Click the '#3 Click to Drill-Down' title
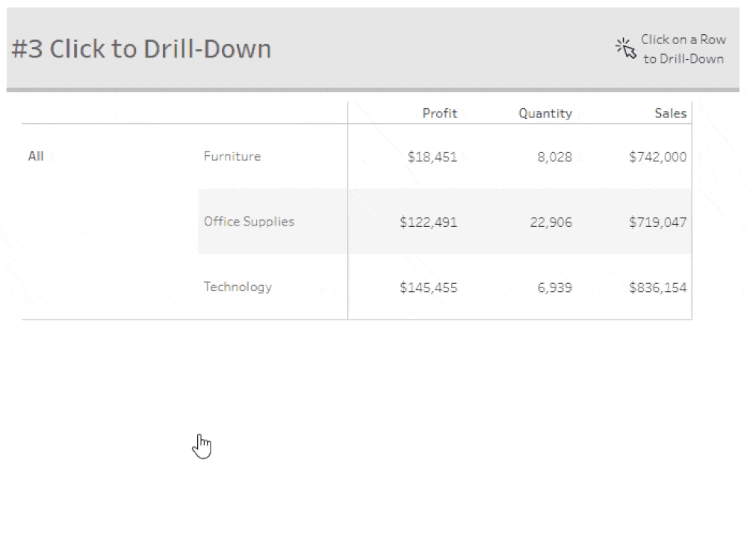The height and width of the screenshot is (560, 747). [141, 49]
